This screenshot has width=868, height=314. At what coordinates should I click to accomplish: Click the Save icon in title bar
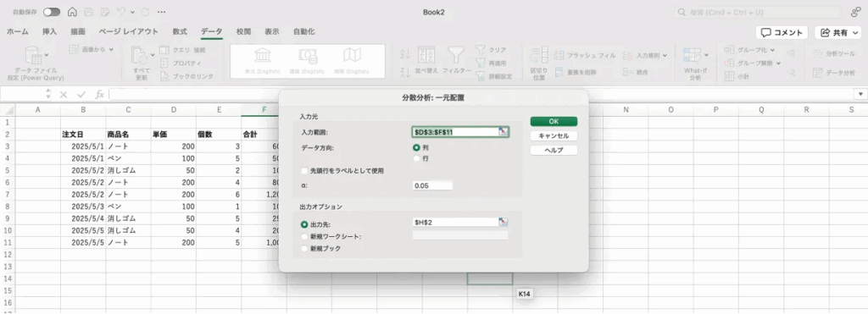88,12
